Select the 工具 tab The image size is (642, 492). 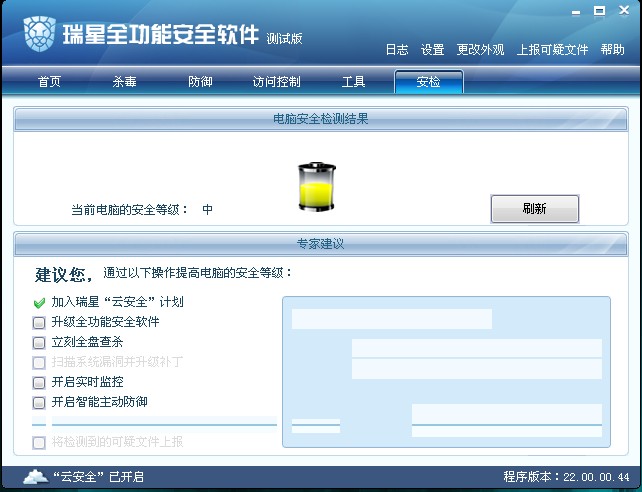click(x=353, y=81)
